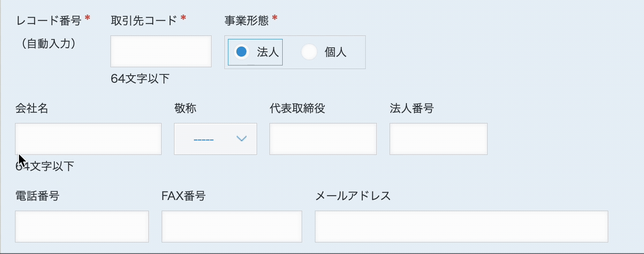This screenshot has height=254, width=644.
Task: Click the 事業形態 field label
Action: (x=247, y=20)
